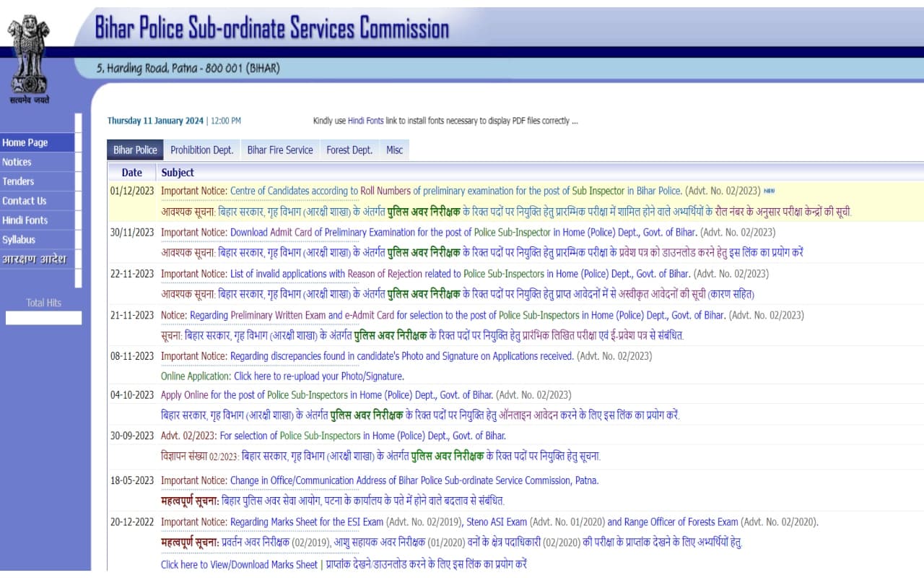Switch to the Prohibition Dept. tab

[x=201, y=150]
